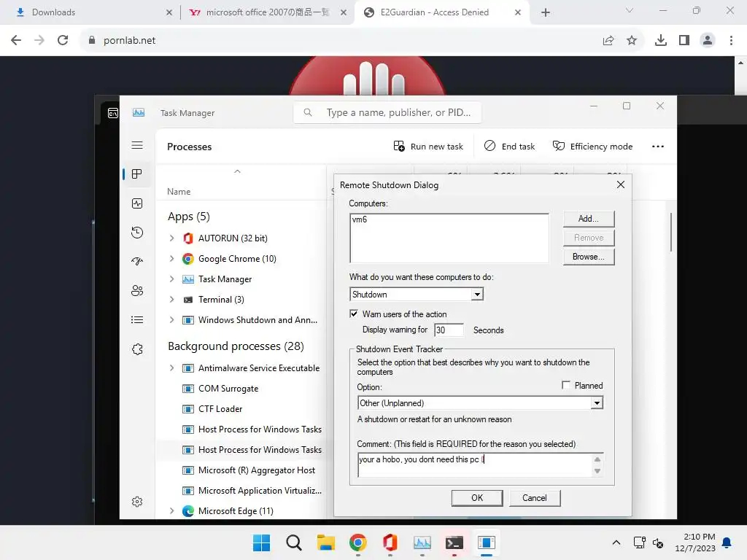The image size is (747, 560).
Task: Open a new Chrome tab
Action: (x=546, y=12)
